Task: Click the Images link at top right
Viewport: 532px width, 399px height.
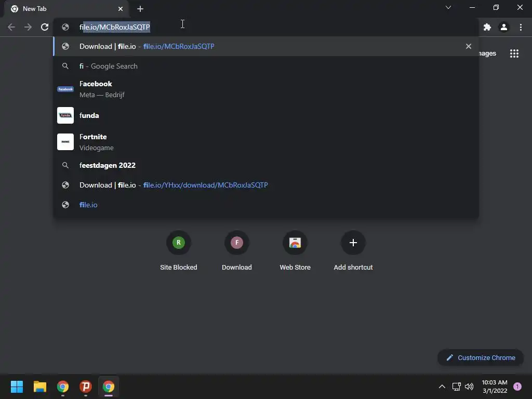Action: click(487, 54)
